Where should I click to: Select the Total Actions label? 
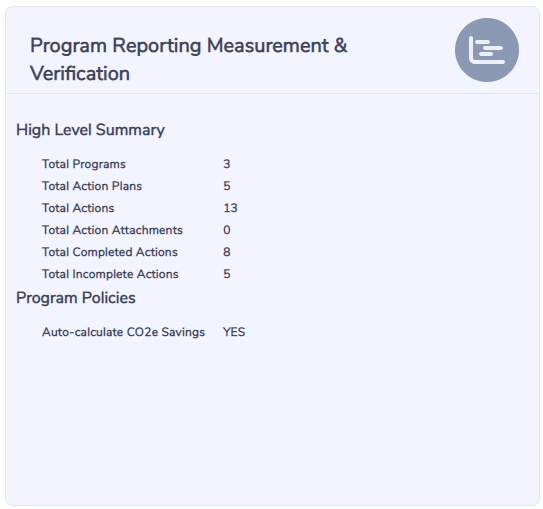point(78,208)
